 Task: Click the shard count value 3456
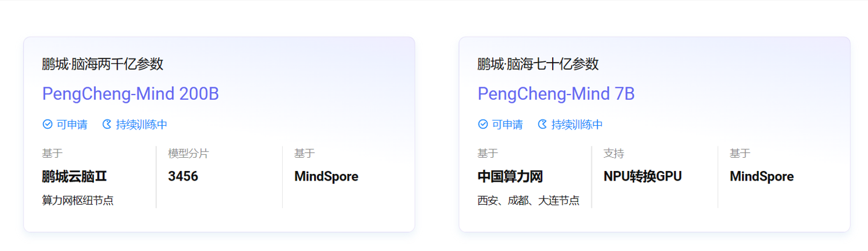183,176
